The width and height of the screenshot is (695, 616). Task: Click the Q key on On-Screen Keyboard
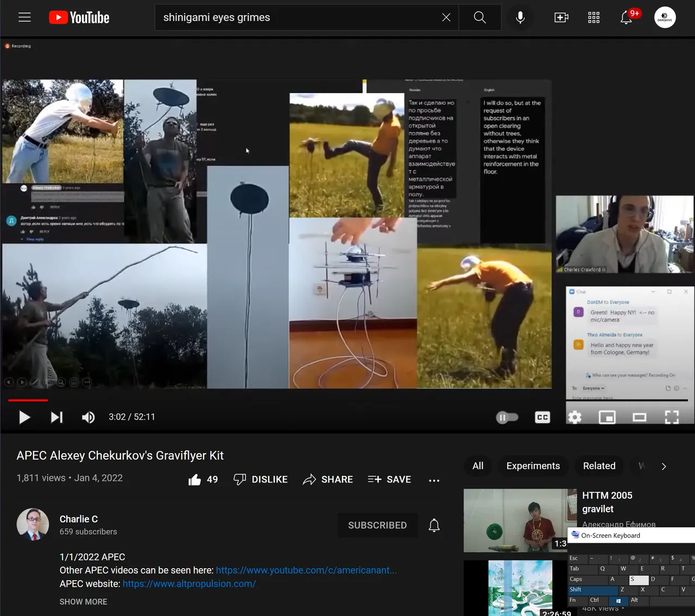[608, 568]
